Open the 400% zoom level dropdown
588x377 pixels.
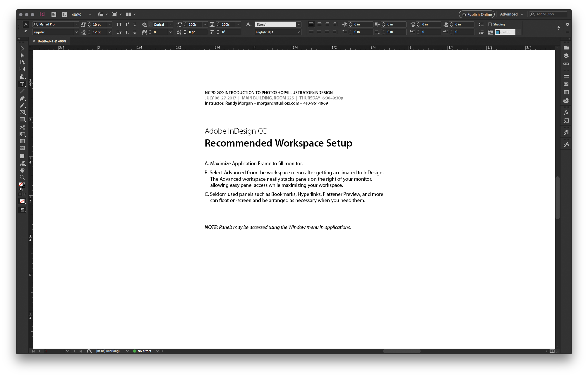point(90,15)
